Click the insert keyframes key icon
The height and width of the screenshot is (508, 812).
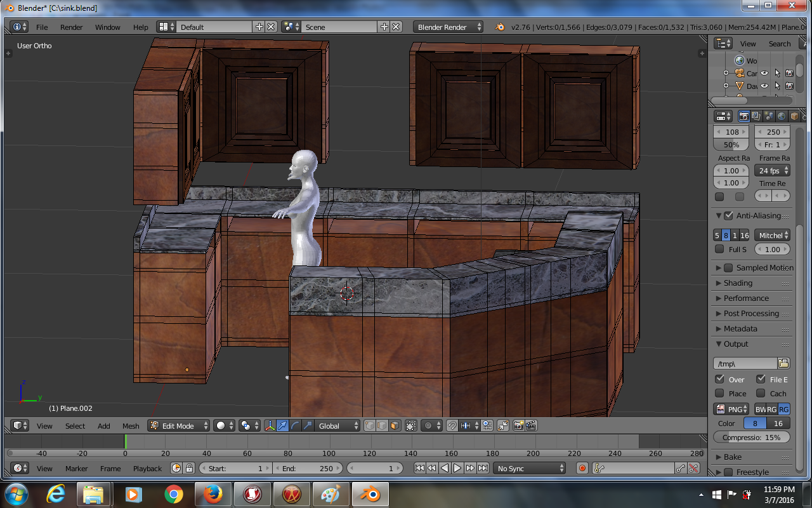point(681,468)
